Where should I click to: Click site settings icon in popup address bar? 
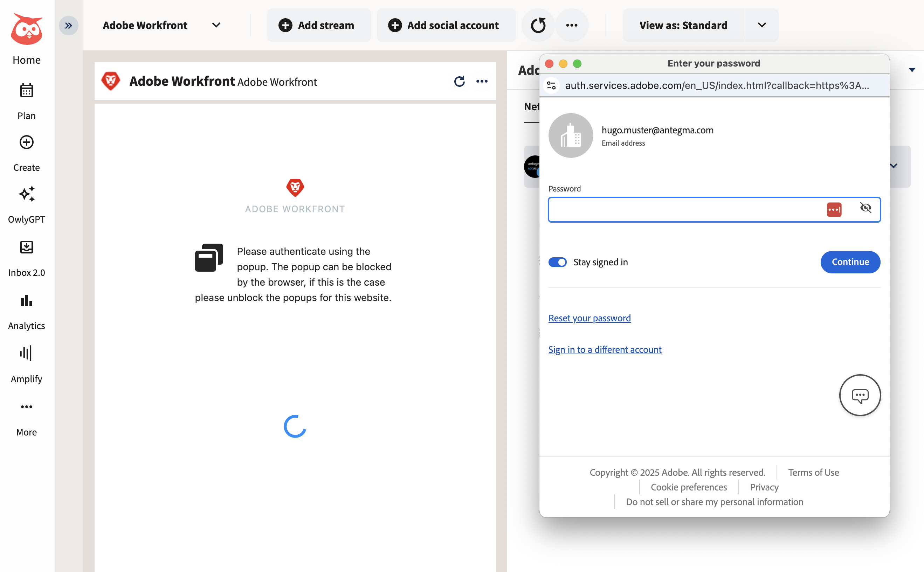[x=552, y=85]
